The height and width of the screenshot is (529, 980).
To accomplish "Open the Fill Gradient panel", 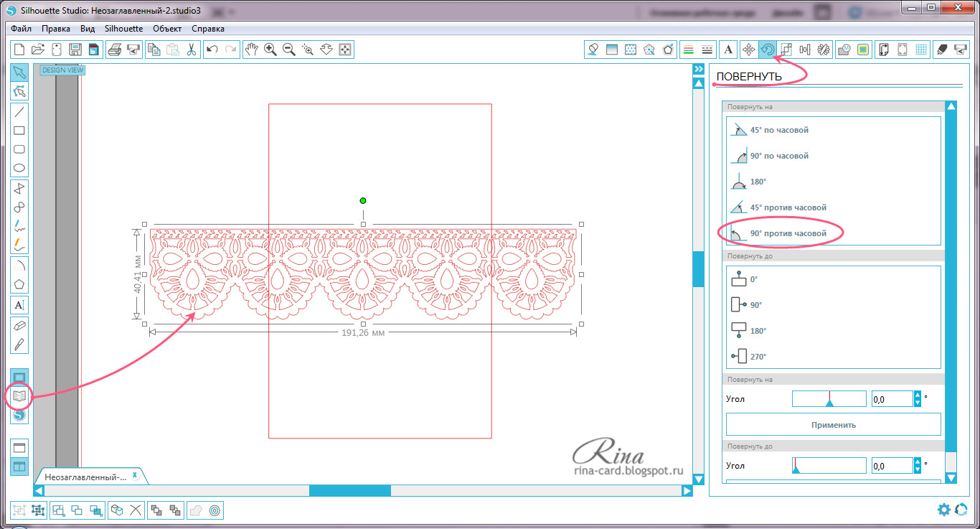I will coord(612,50).
